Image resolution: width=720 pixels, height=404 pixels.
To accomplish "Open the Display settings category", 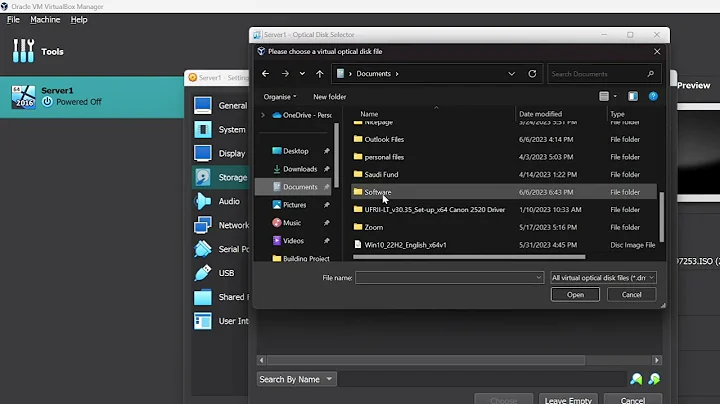I will 220,153.
